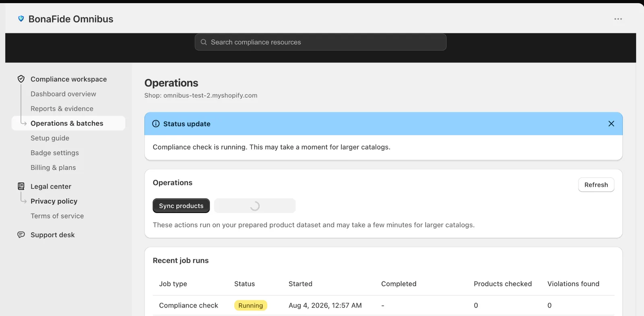Focus the Search compliance resources field
644x316 pixels.
tap(320, 42)
